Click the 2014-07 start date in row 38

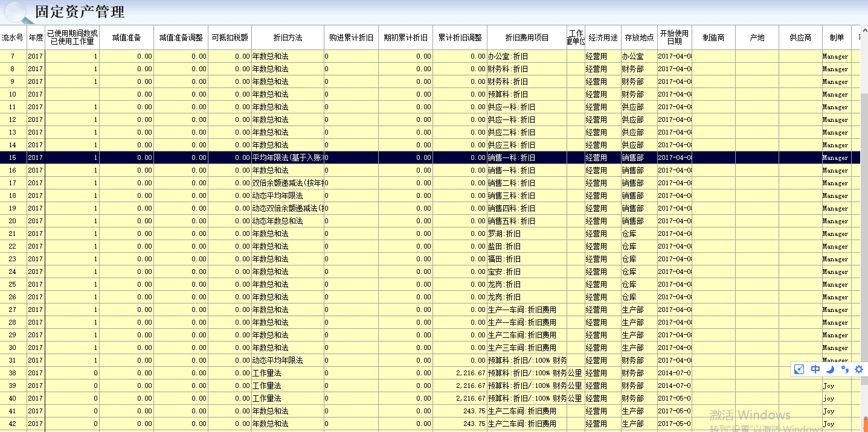(x=674, y=373)
